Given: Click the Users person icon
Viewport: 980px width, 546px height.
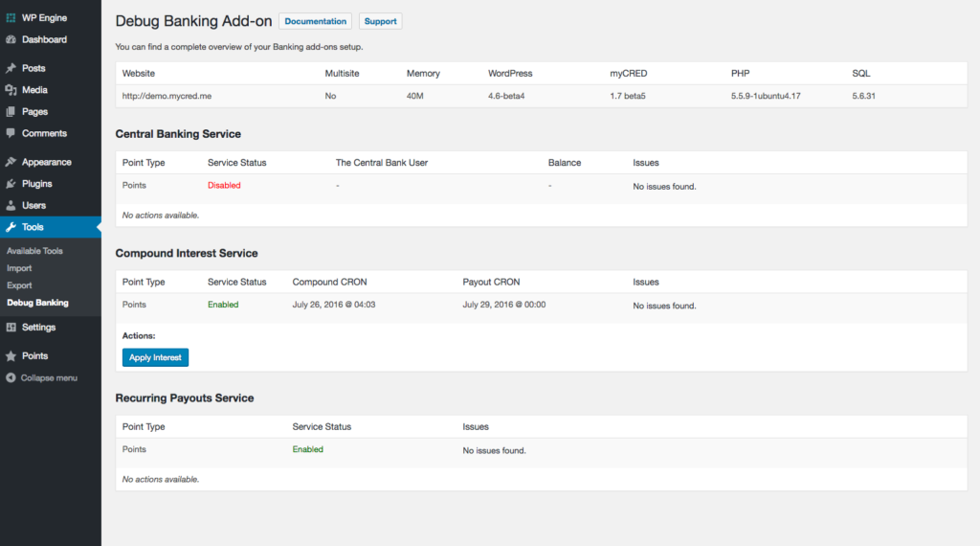Looking at the screenshot, I should [x=11, y=205].
